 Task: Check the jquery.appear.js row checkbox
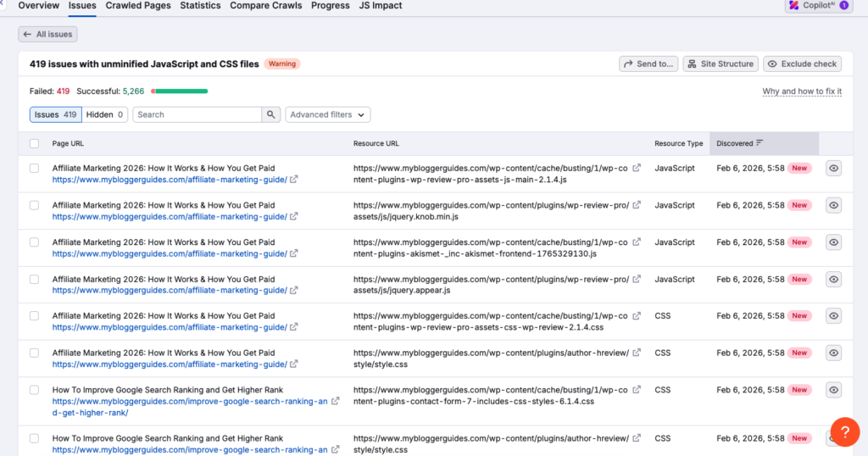point(34,280)
